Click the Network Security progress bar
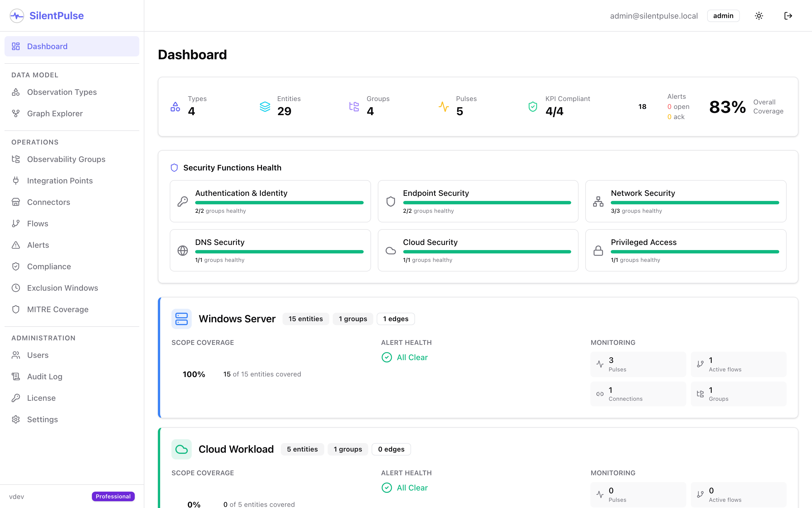Screen dimensions: 812x508 (695, 203)
